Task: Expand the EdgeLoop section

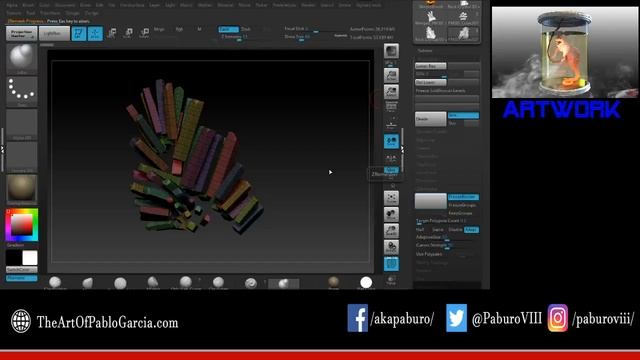Action: pyautogui.click(x=425, y=140)
